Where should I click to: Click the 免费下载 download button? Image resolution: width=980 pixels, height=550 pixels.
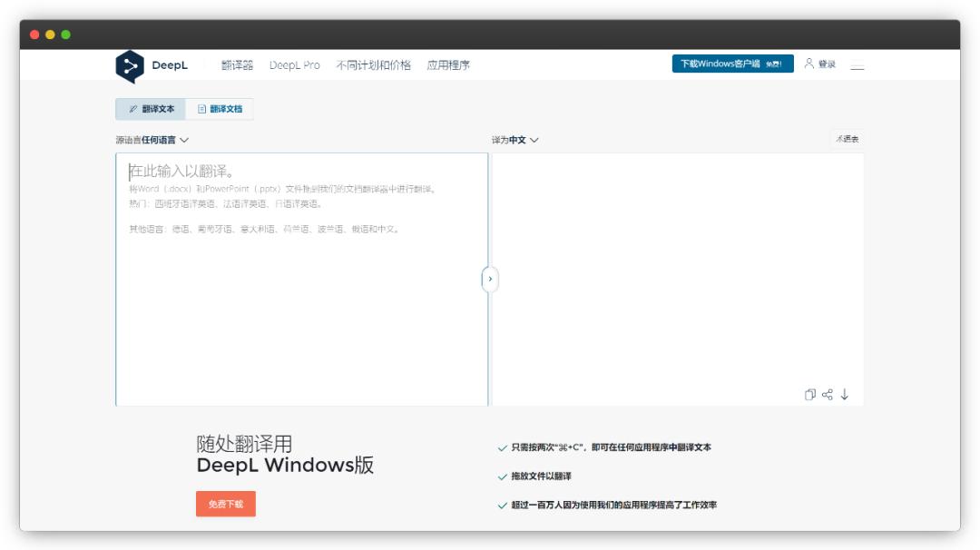[225, 503]
